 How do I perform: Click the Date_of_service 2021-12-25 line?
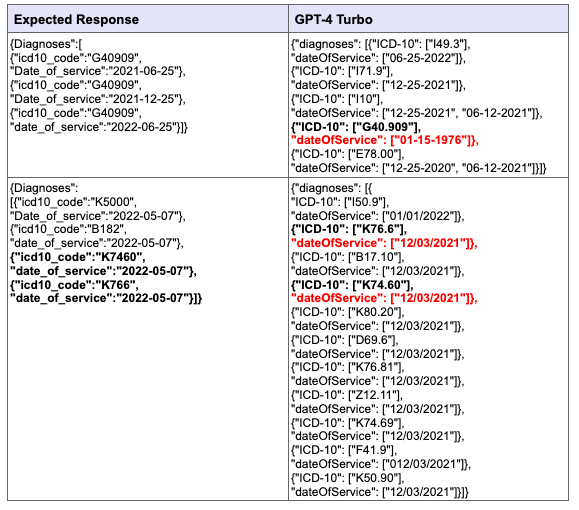tap(98, 99)
